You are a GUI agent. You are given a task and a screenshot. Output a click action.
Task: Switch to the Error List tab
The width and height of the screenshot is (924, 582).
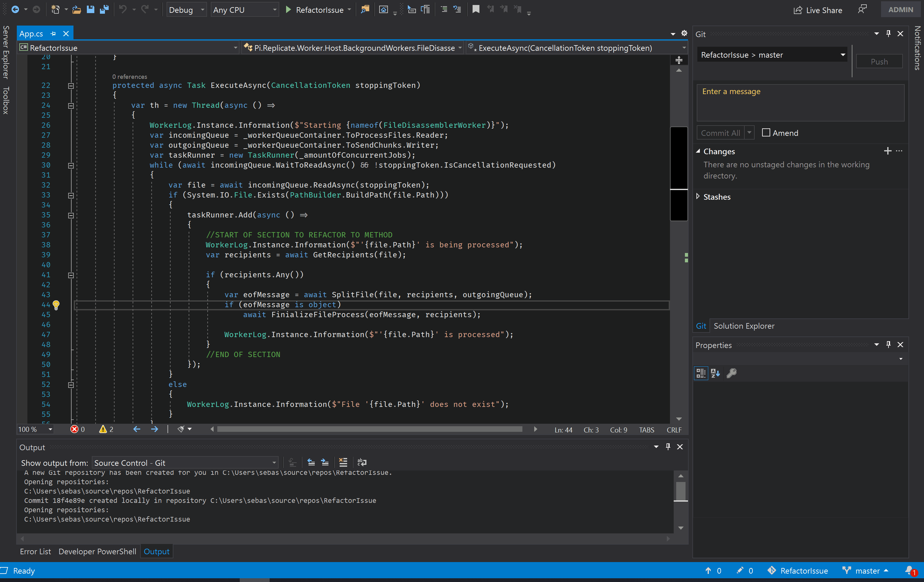point(35,551)
